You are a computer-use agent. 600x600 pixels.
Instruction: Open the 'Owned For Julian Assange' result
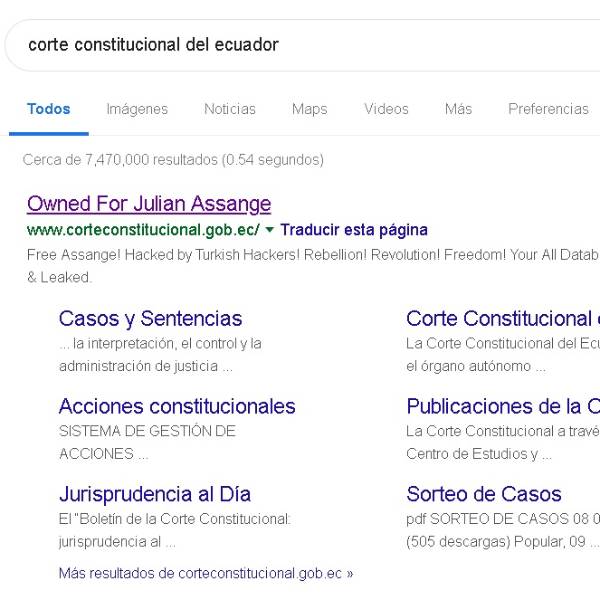click(x=149, y=204)
